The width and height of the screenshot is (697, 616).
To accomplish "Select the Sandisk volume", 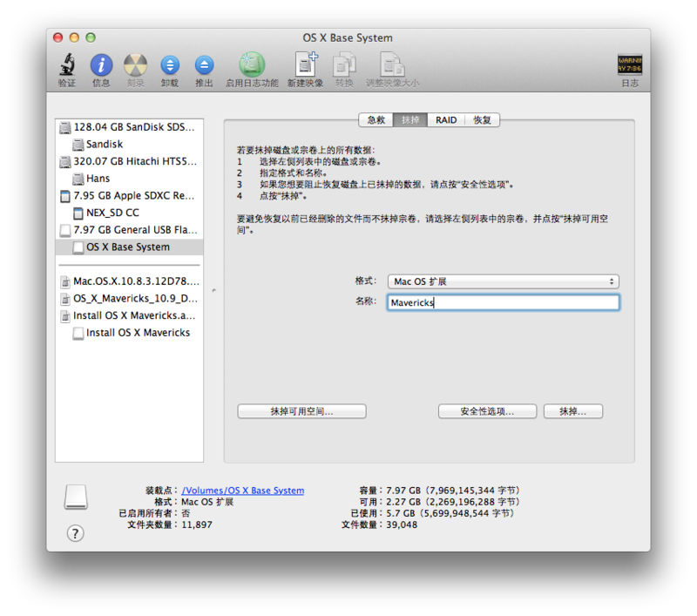I will click(129, 145).
